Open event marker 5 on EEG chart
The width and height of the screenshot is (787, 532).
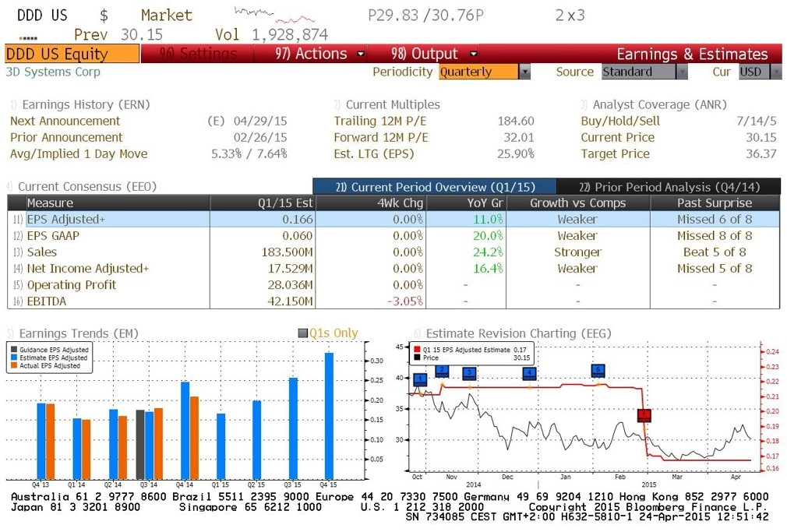coord(598,371)
